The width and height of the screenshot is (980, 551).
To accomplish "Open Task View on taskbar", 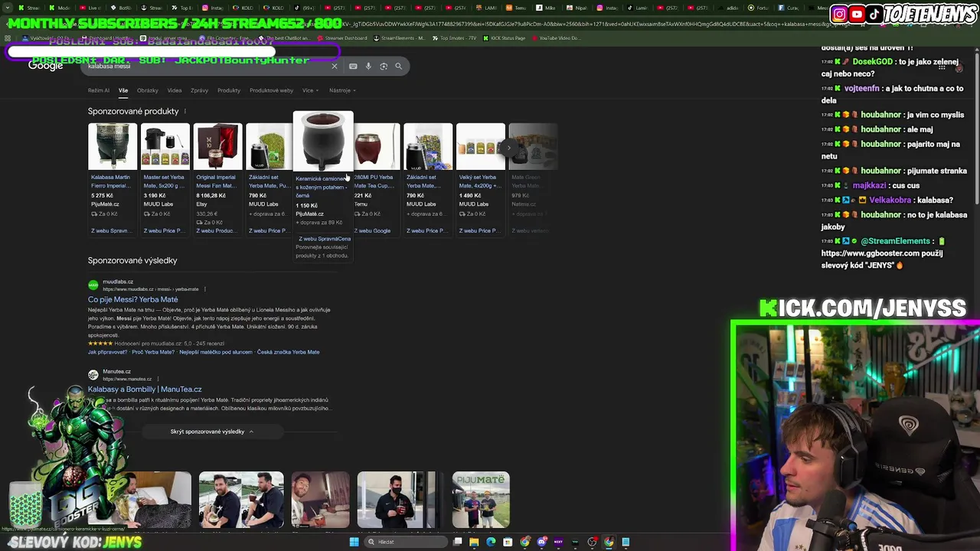I will 457,542.
